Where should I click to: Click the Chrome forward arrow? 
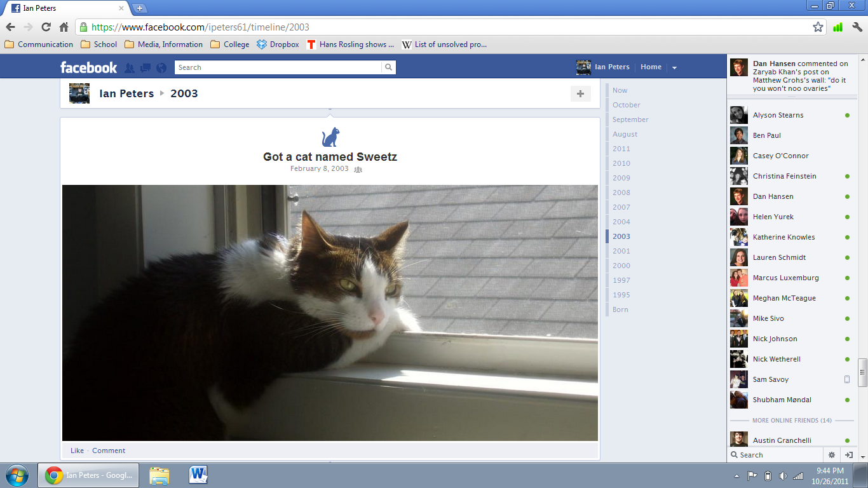pos(28,27)
